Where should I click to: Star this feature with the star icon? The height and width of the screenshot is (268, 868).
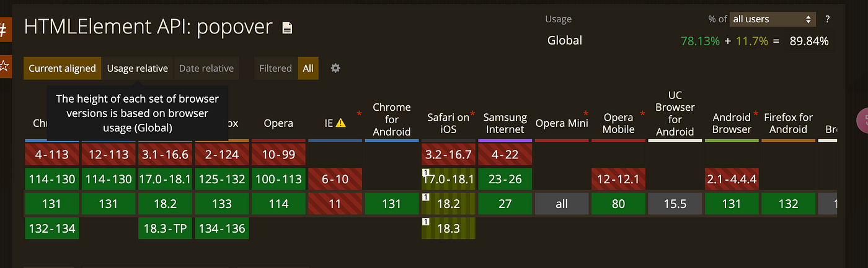[4, 65]
